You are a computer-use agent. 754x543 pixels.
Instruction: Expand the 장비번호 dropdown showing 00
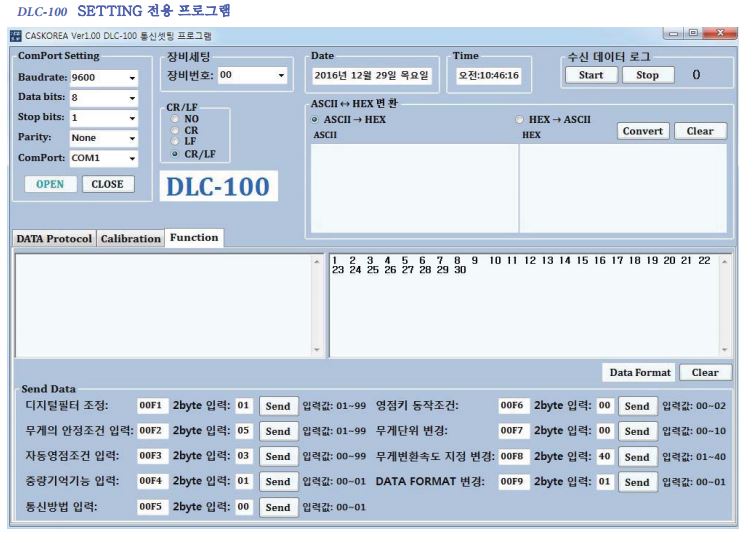point(252,75)
